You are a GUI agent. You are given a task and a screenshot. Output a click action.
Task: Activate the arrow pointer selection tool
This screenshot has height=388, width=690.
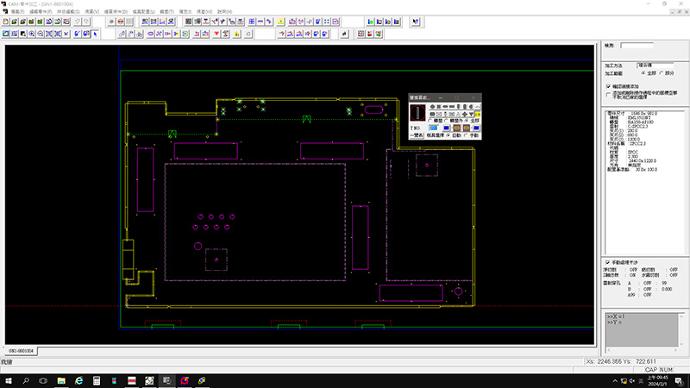pos(95,34)
